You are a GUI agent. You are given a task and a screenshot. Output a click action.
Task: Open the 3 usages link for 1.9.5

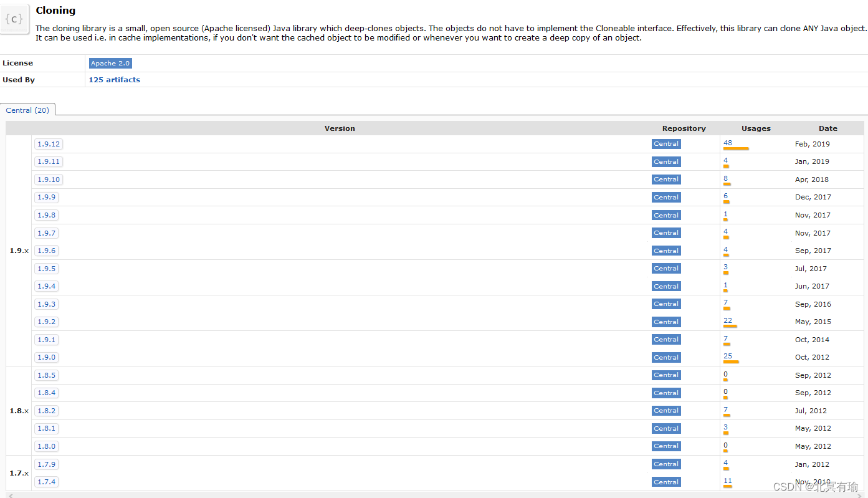725,267
